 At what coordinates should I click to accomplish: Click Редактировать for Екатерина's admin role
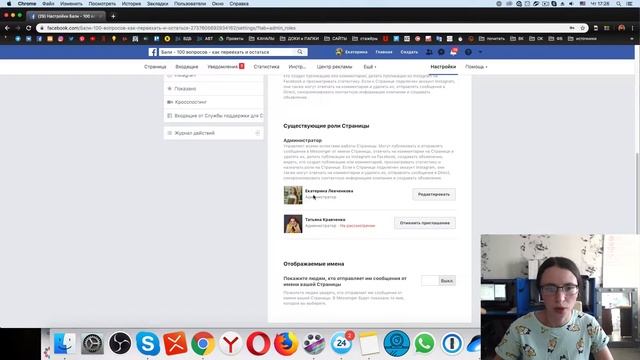(x=434, y=194)
